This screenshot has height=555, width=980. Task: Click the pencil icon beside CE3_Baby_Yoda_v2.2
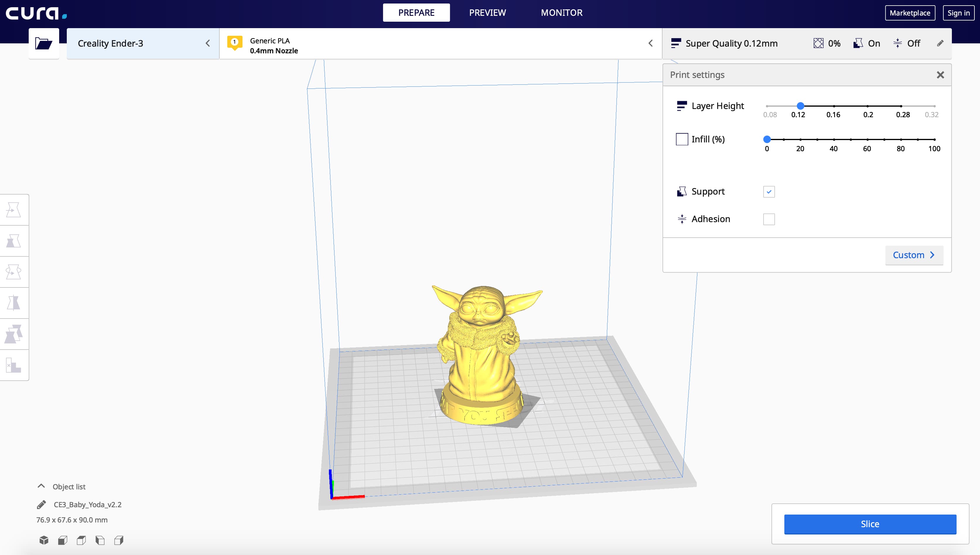pyautogui.click(x=42, y=505)
